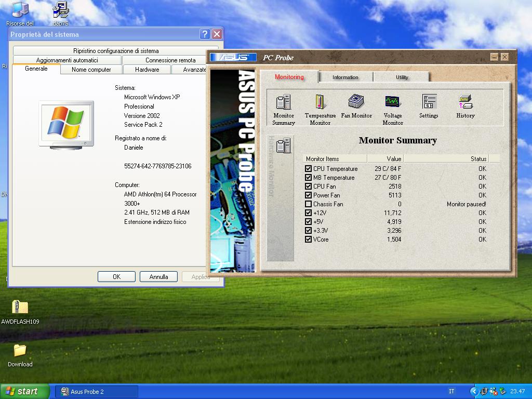532x399 pixels.
Task: Click the Status column header
Action: click(x=446, y=158)
